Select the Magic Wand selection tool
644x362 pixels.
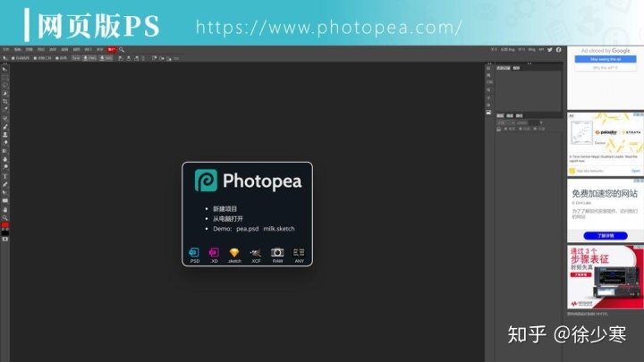pos(5,94)
